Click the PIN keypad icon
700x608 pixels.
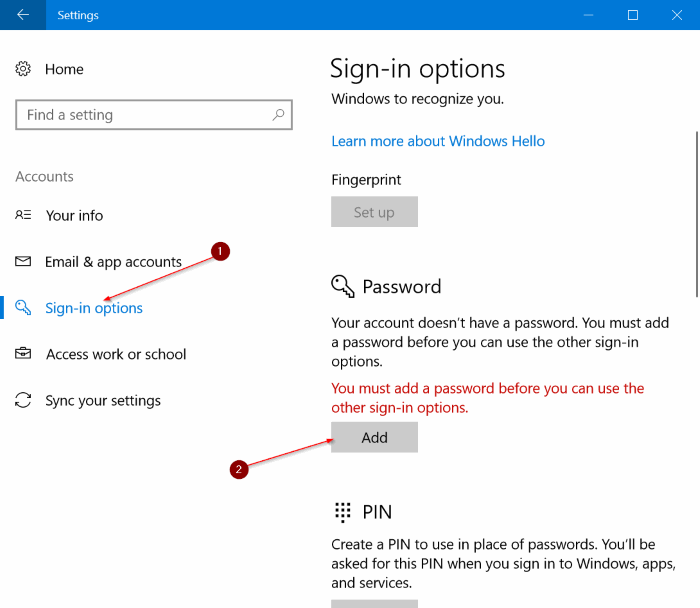pyautogui.click(x=343, y=512)
